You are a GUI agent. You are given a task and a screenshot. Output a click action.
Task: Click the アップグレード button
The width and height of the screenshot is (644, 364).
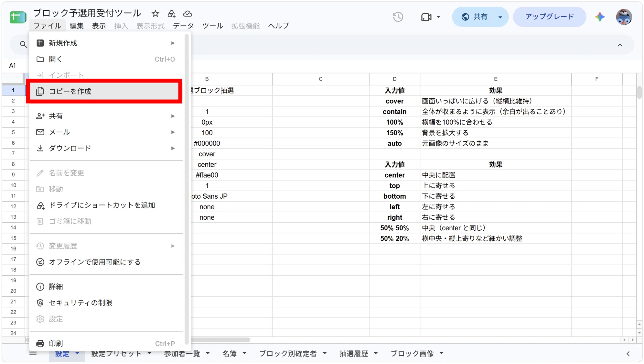pyautogui.click(x=549, y=17)
